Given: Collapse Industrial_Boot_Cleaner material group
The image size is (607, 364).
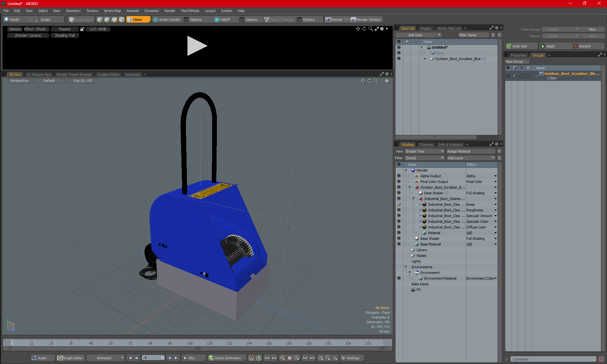Looking at the screenshot, I should 414,199.
